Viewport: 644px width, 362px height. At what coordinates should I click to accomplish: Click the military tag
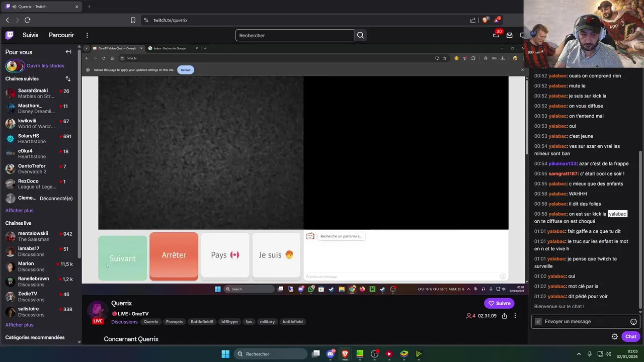click(267, 322)
